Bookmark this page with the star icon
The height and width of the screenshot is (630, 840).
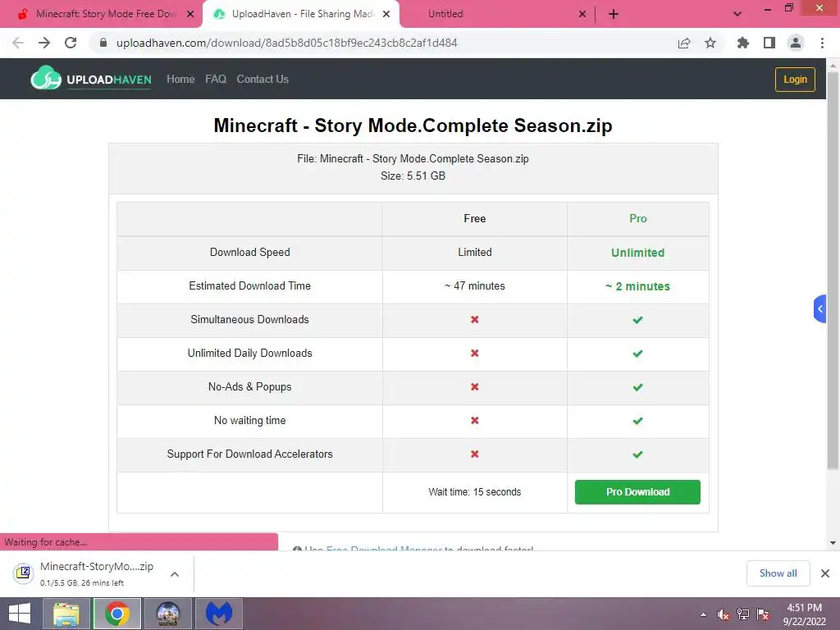pyautogui.click(x=710, y=43)
